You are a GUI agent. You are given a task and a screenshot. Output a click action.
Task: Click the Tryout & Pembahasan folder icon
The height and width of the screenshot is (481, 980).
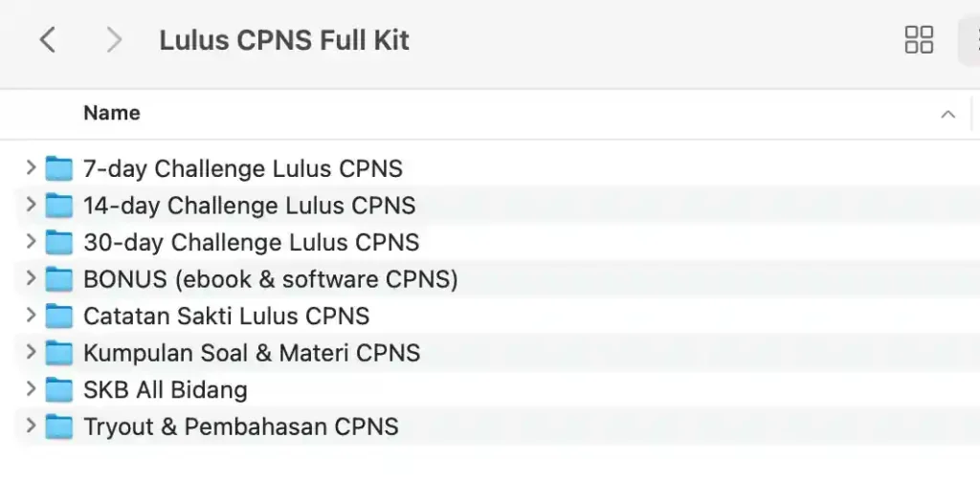point(59,426)
